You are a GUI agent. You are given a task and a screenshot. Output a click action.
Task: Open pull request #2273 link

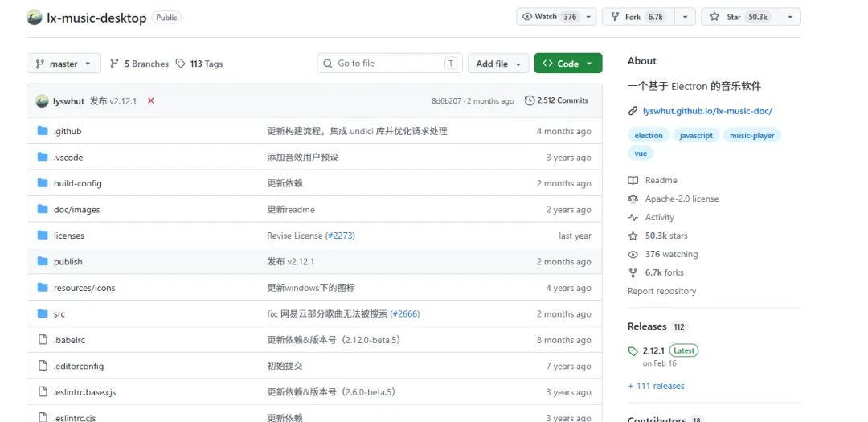pos(339,236)
